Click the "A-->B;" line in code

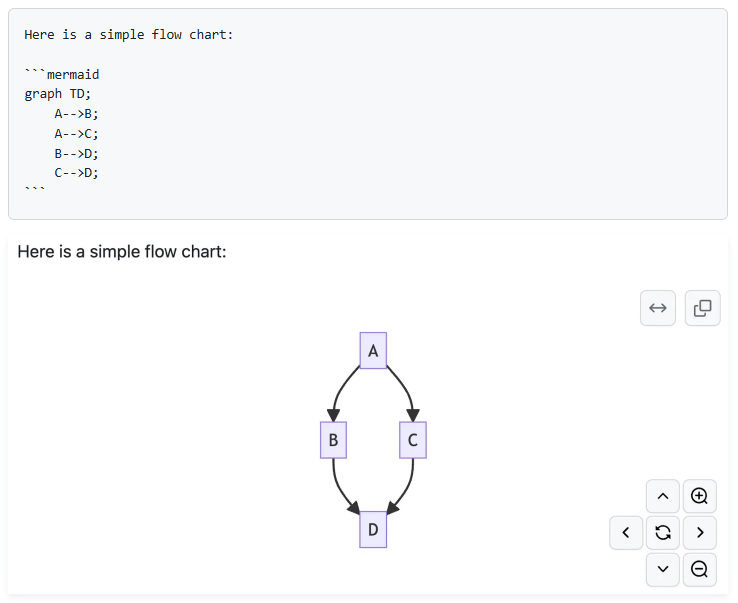coord(77,114)
